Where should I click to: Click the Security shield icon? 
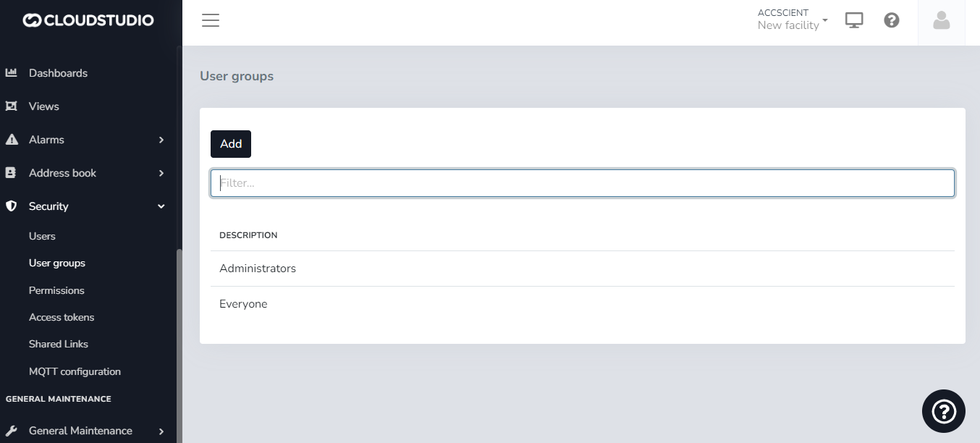point(11,206)
